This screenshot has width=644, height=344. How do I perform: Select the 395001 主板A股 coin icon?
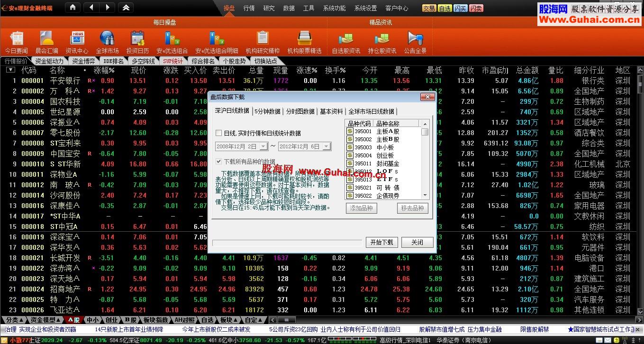(350, 131)
